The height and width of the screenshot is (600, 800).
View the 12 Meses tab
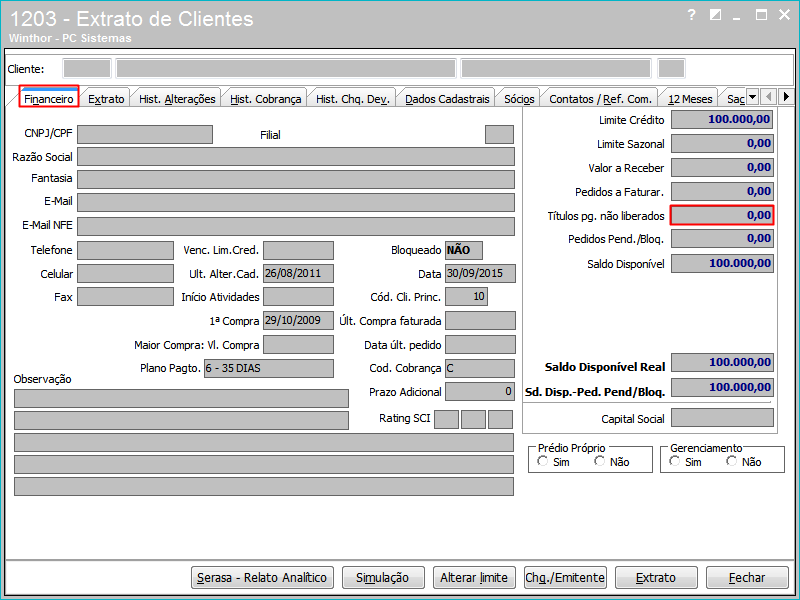690,98
